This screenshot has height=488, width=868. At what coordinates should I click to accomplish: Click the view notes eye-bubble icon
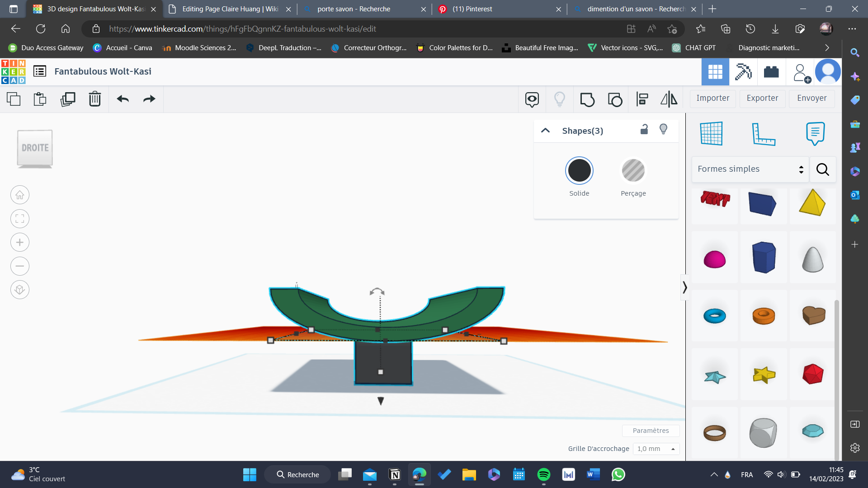coord(532,99)
